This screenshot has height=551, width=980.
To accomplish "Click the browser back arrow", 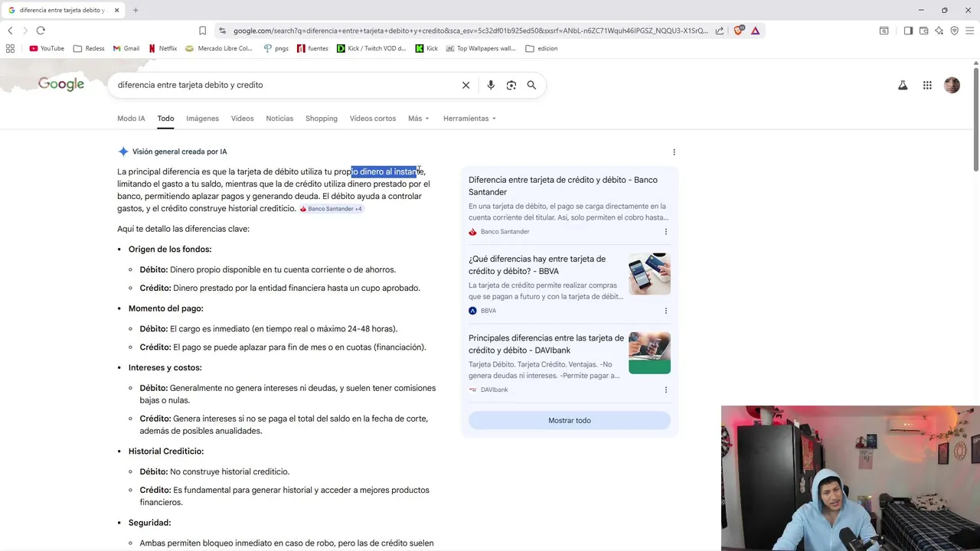I will (x=10, y=31).
